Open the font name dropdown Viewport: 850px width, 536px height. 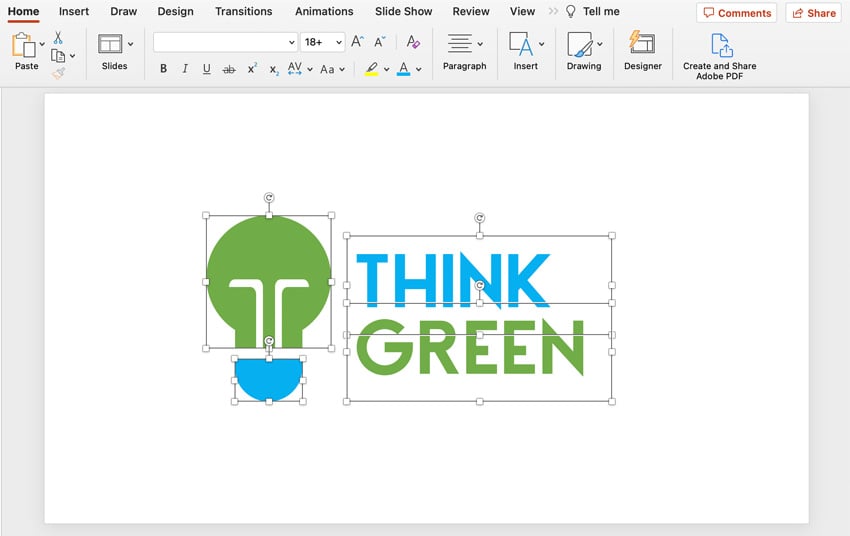pos(291,43)
